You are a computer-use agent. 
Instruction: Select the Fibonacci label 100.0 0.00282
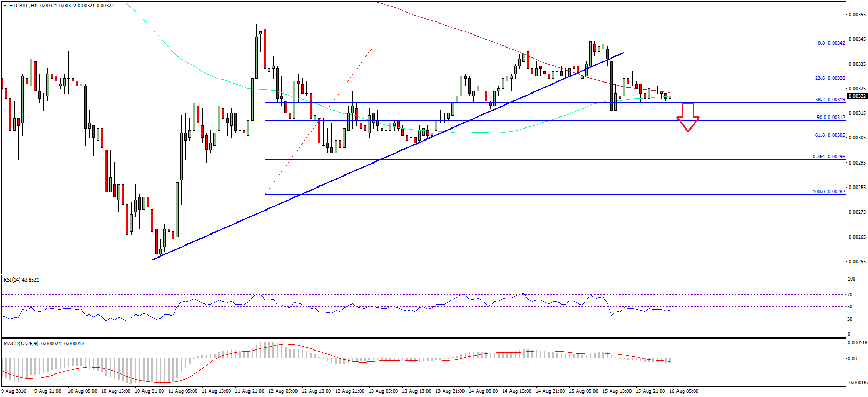click(x=828, y=192)
